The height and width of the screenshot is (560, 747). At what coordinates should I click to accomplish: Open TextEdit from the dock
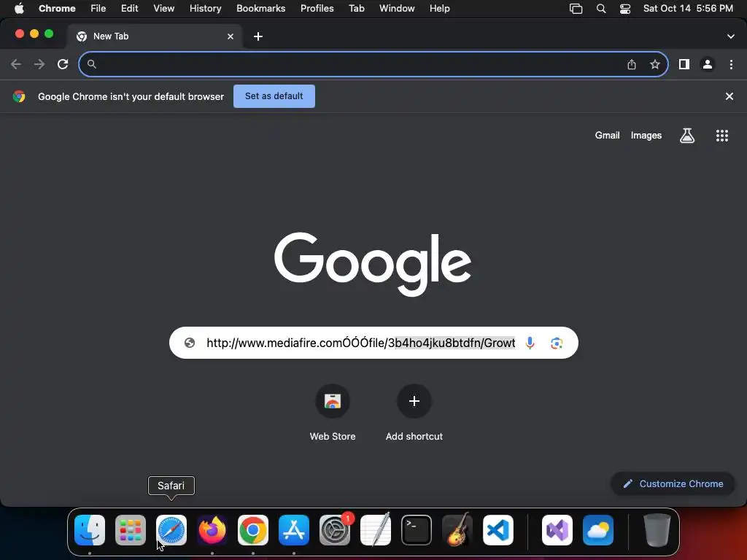(376, 530)
